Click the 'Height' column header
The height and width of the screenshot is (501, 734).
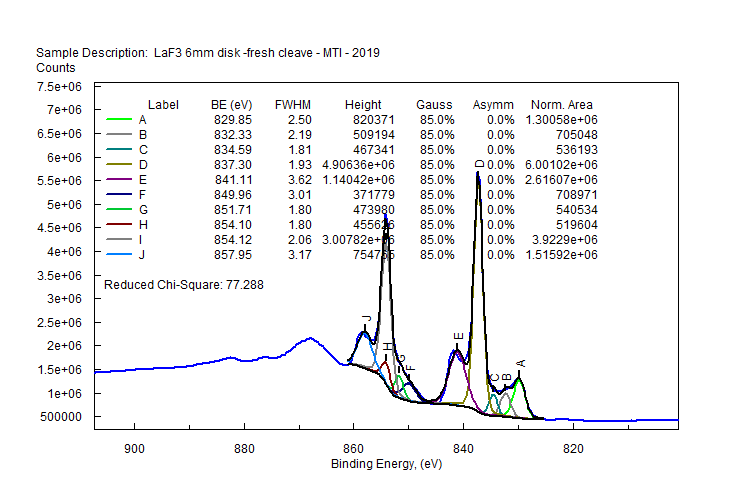(363, 105)
